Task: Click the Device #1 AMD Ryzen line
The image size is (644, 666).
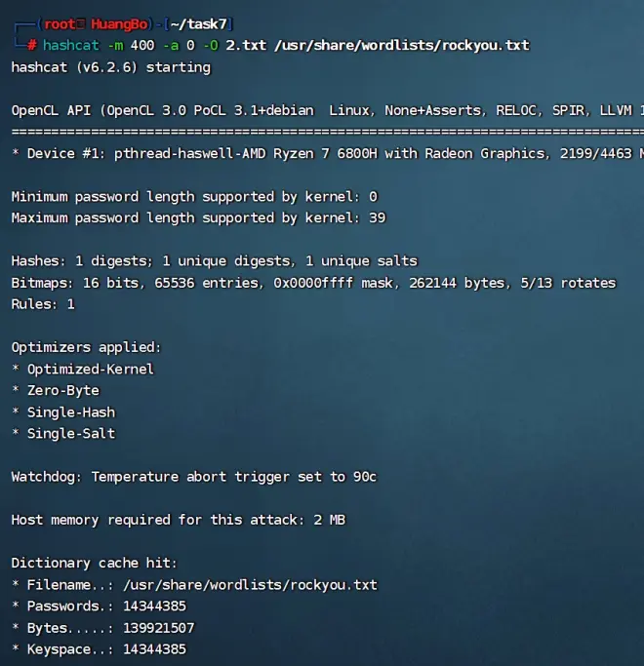Action: (x=322, y=153)
